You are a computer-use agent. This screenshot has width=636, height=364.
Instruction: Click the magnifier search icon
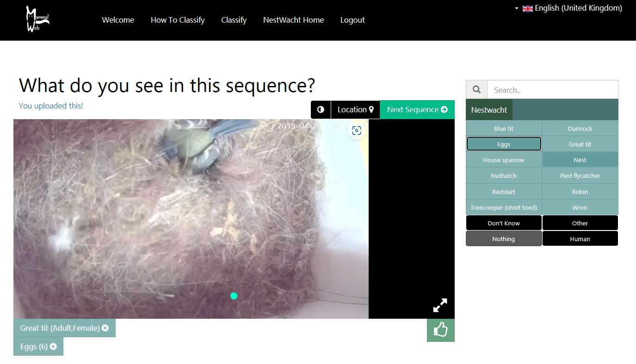coord(476,90)
